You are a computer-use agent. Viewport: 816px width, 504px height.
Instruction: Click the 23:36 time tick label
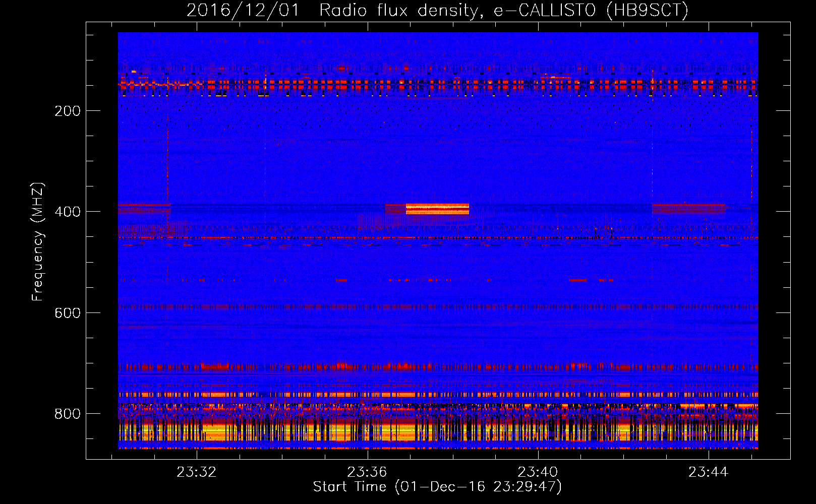[367, 472]
